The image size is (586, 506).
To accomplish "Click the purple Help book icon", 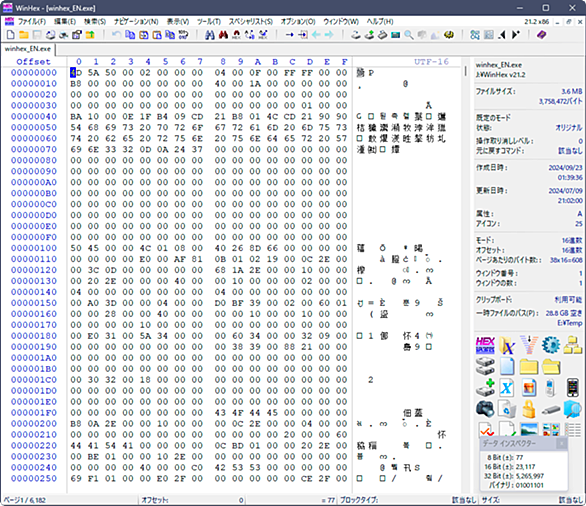I will [541, 35].
